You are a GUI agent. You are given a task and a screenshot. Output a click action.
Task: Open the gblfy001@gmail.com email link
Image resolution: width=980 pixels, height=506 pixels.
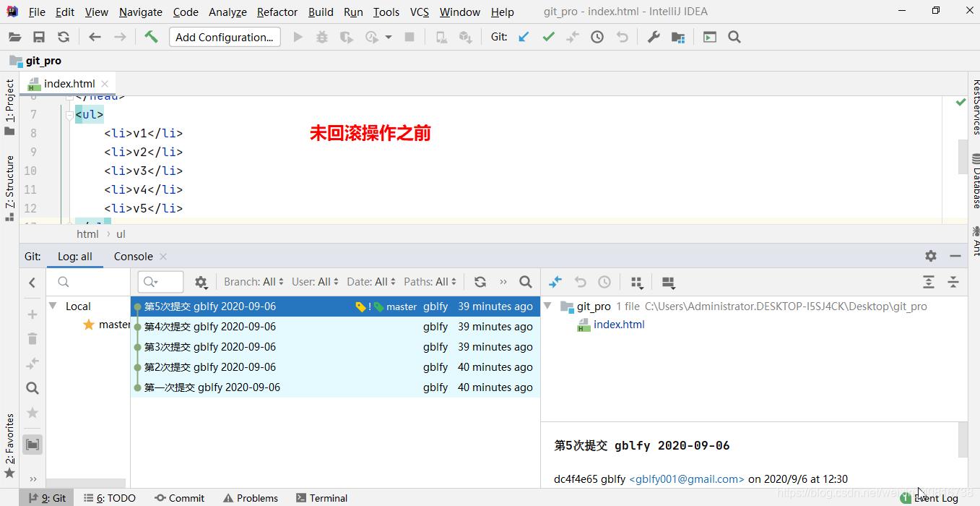click(687, 479)
